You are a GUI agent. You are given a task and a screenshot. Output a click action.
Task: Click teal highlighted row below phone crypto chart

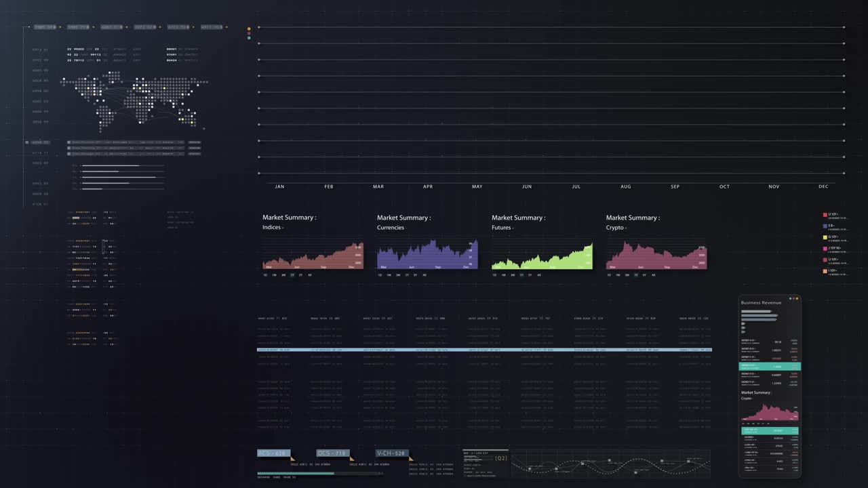pyautogui.click(x=770, y=430)
